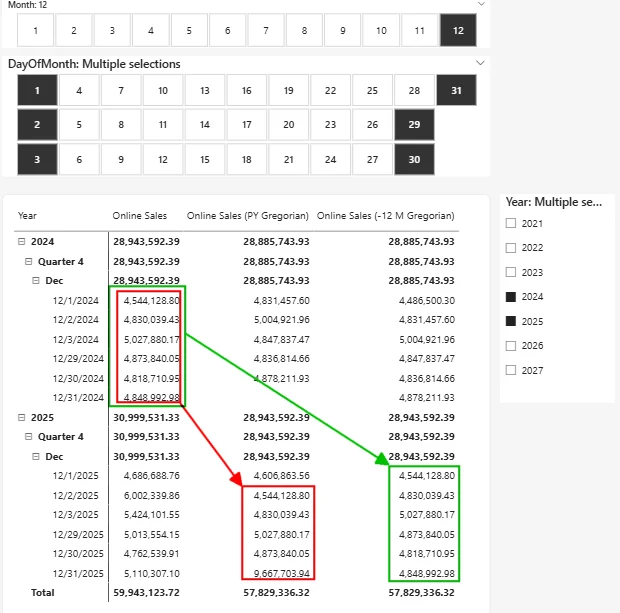Deselect day 29 tile
Screen dimensions: 620x613
(x=414, y=125)
